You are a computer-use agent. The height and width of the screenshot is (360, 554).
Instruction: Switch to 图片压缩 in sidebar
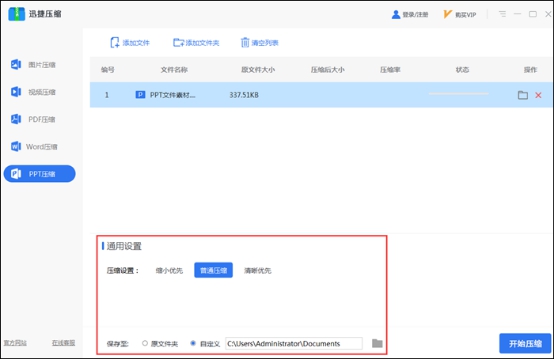(x=33, y=65)
